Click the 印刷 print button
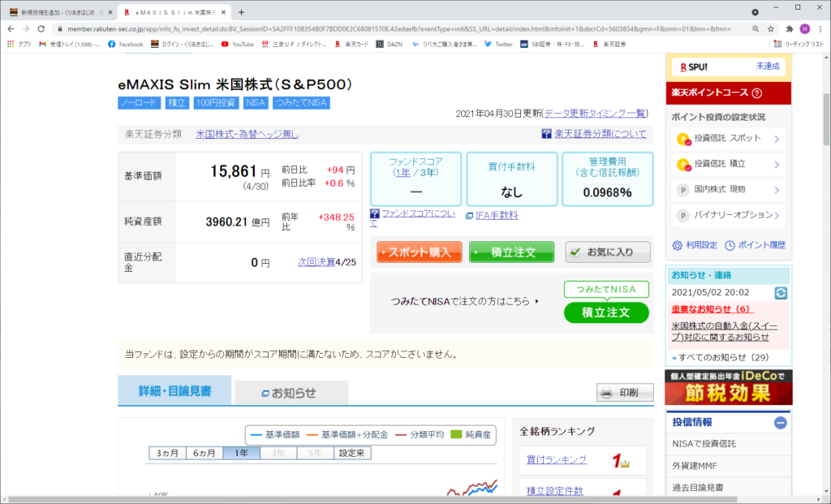This screenshot has width=831, height=504. pos(625,393)
